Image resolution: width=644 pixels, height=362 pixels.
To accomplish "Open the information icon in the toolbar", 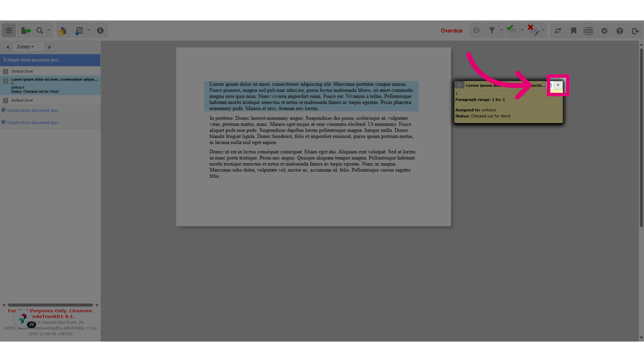I will 100,31.
